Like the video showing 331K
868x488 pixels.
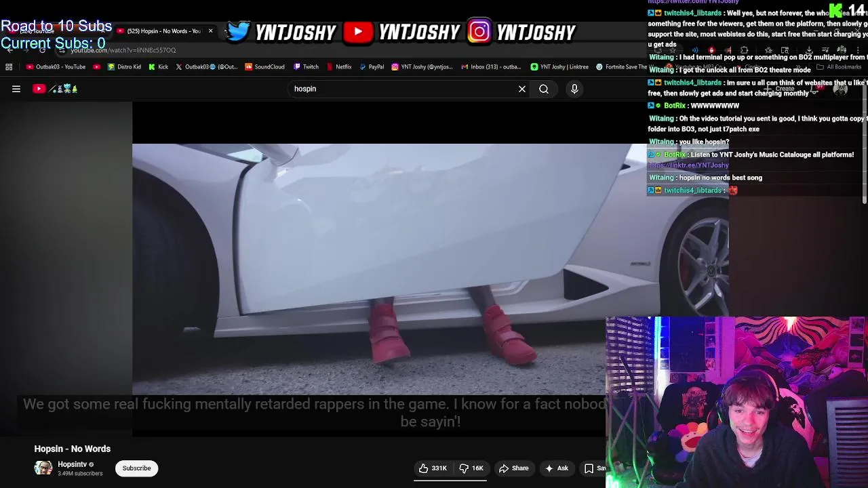tap(433, 468)
